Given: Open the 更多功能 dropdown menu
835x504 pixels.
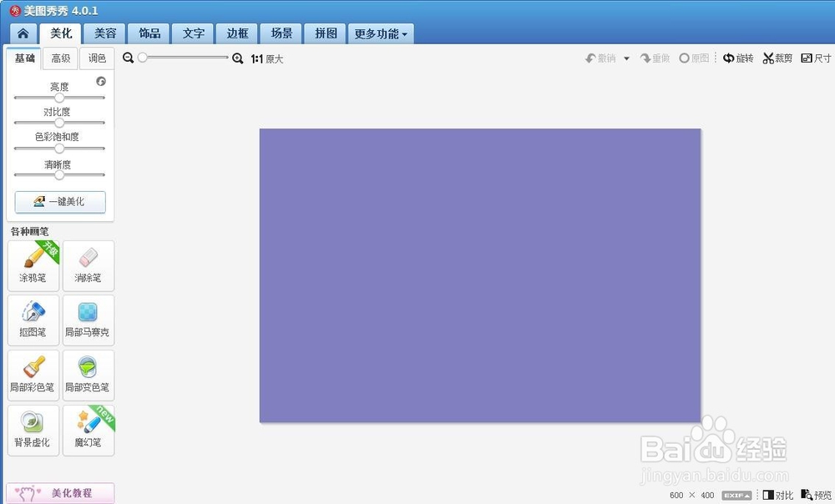Looking at the screenshot, I should tap(381, 34).
